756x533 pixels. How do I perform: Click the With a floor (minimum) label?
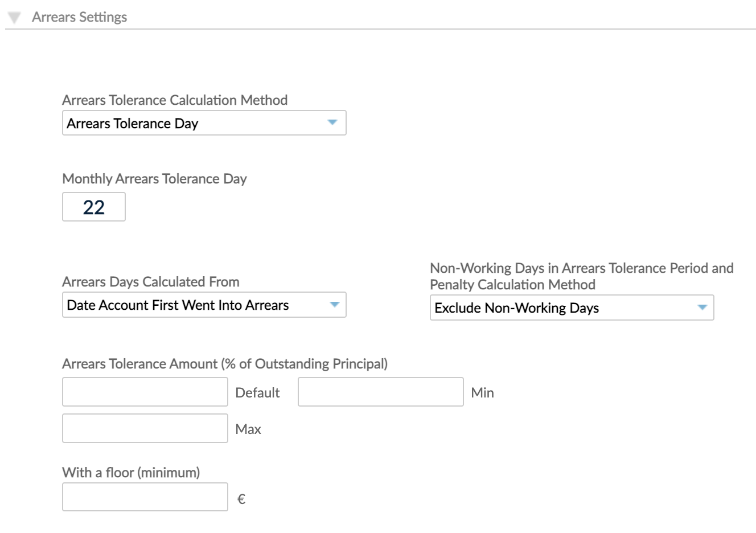(x=131, y=473)
